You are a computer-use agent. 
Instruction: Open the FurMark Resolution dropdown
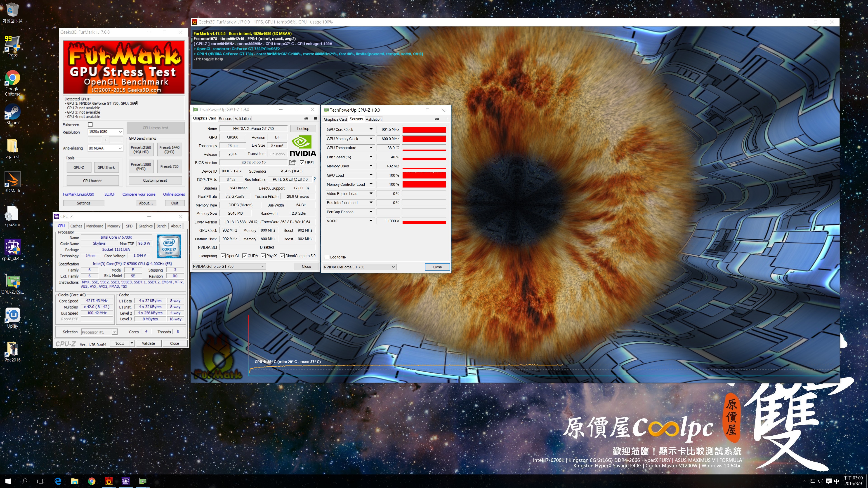[x=105, y=132]
